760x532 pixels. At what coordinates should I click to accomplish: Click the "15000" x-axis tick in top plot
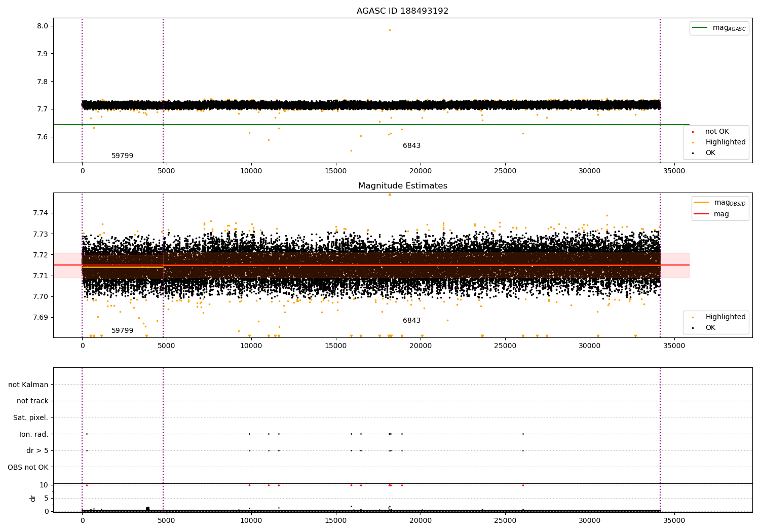pos(336,171)
